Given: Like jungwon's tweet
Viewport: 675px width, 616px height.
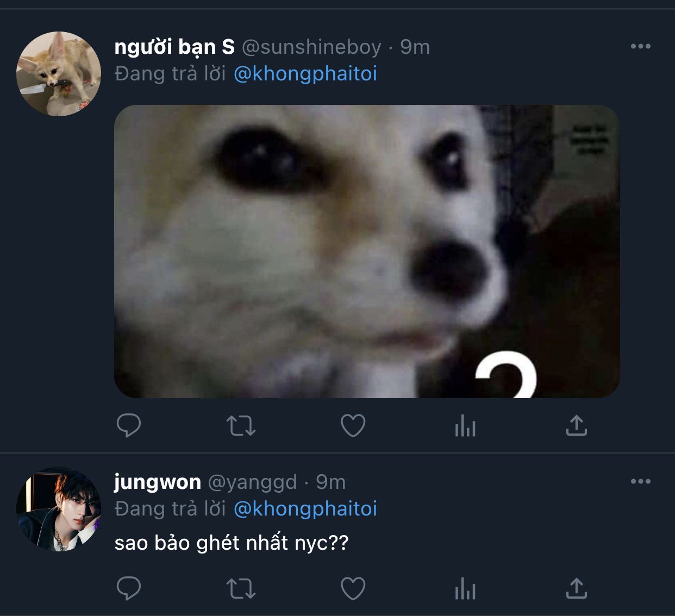Looking at the screenshot, I should pyautogui.click(x=353, y=588).
